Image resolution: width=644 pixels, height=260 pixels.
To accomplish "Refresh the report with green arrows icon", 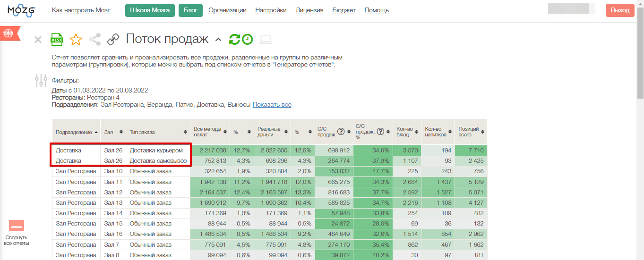I will [x=234, y=40].
